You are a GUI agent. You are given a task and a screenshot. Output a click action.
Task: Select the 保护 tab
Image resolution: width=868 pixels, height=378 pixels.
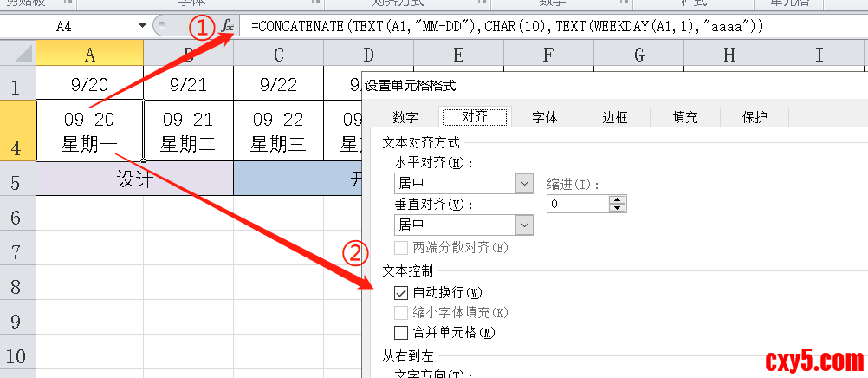click(x=755, y=117)
